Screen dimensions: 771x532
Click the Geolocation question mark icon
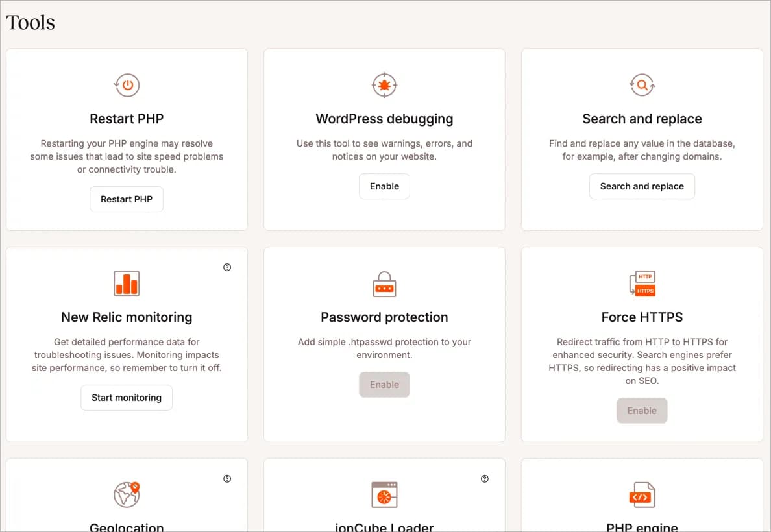pos(226,478)
